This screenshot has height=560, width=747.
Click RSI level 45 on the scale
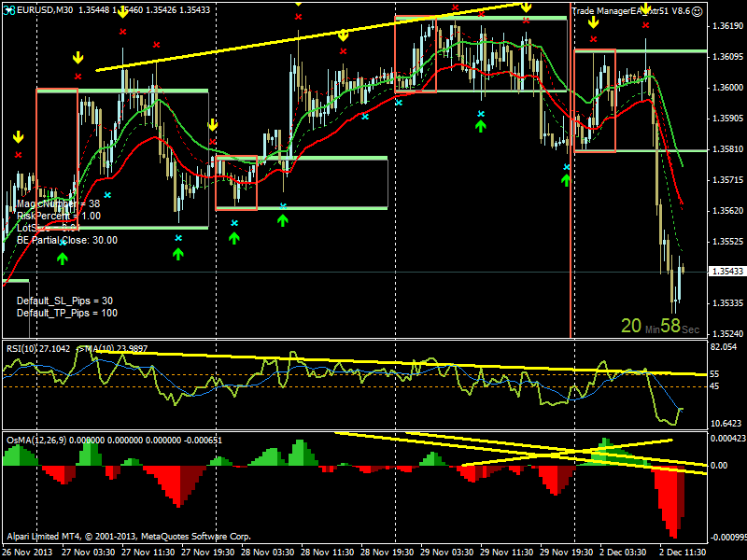(x=714, y=386)
